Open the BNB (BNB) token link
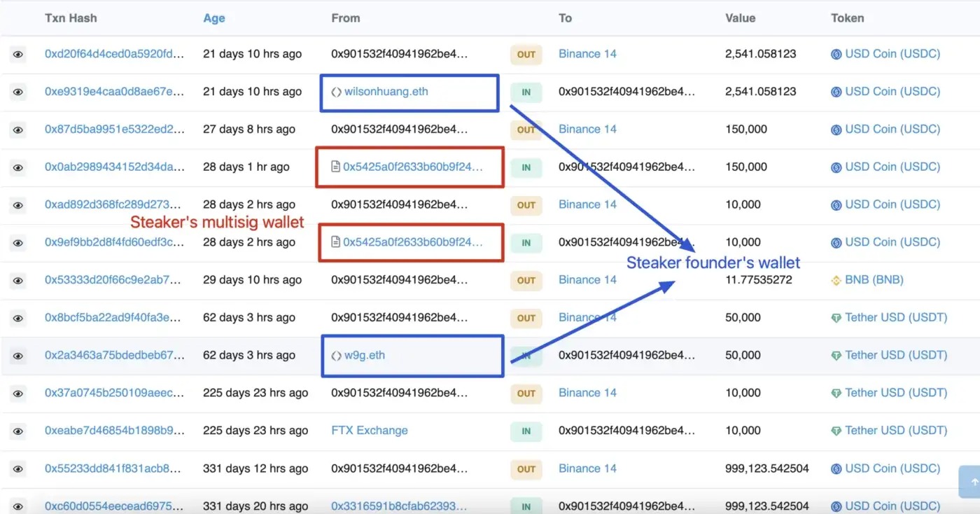 pos(874,280)
